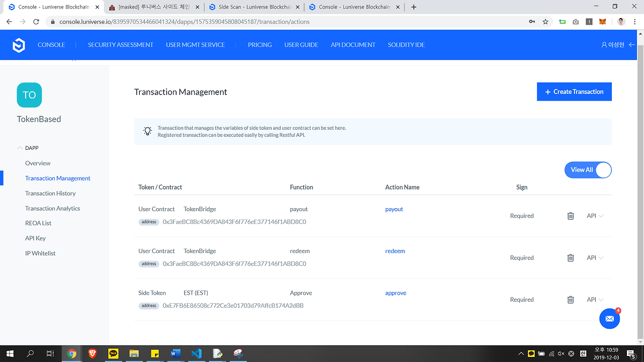
Task: Open Visual Studio Code from the taskbar
Action: click(196, 353)
